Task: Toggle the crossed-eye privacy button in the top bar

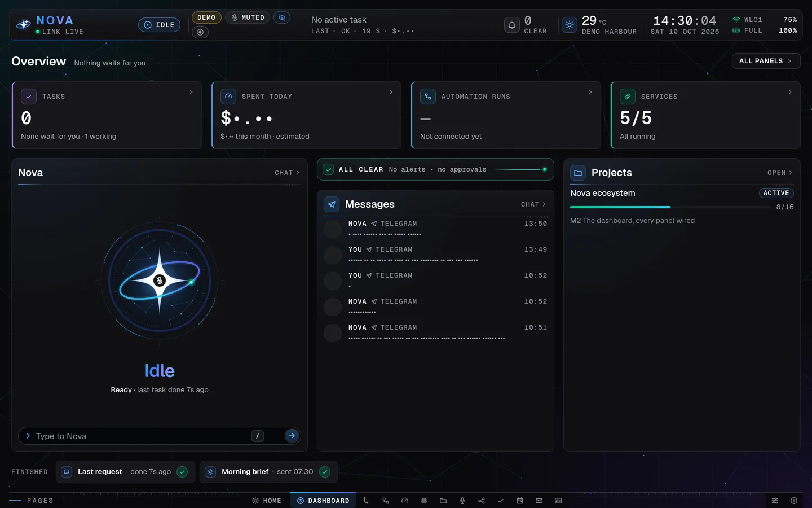Action: point(282,17)
